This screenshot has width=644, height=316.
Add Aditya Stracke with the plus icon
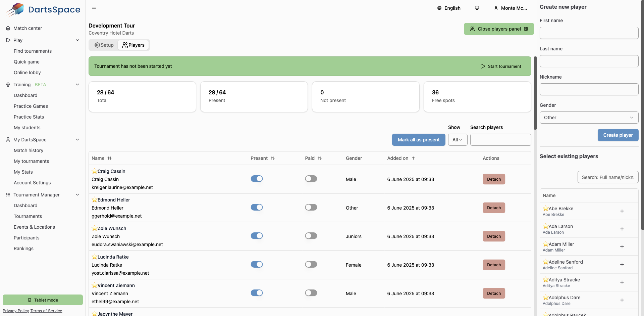[622, 282]
